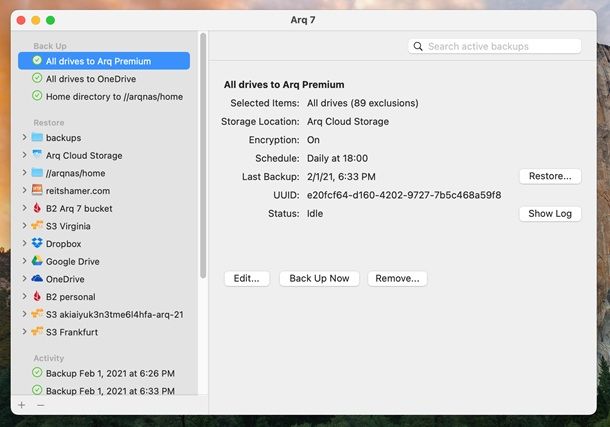The width and height of the screenshot is (610, 427).
Task: Click the sidebar vertical scrollbar
Action: (203, 156)
